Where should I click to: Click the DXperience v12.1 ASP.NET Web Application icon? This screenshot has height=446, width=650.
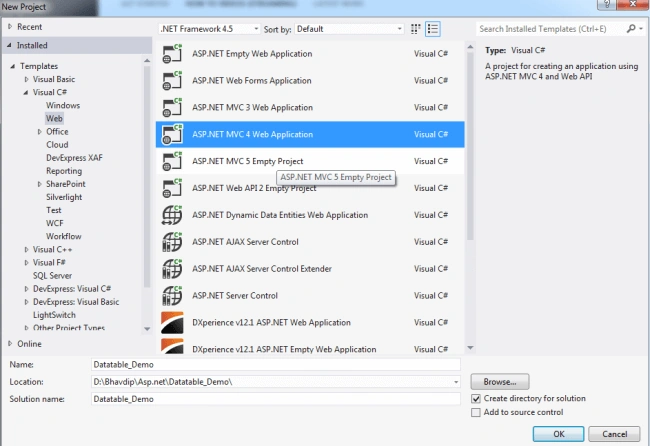172,322
